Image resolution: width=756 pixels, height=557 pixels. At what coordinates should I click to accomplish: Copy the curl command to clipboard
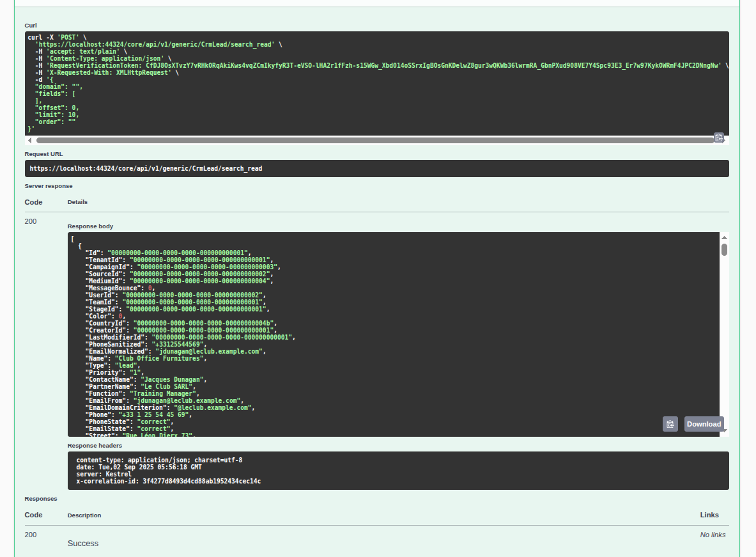718,138
